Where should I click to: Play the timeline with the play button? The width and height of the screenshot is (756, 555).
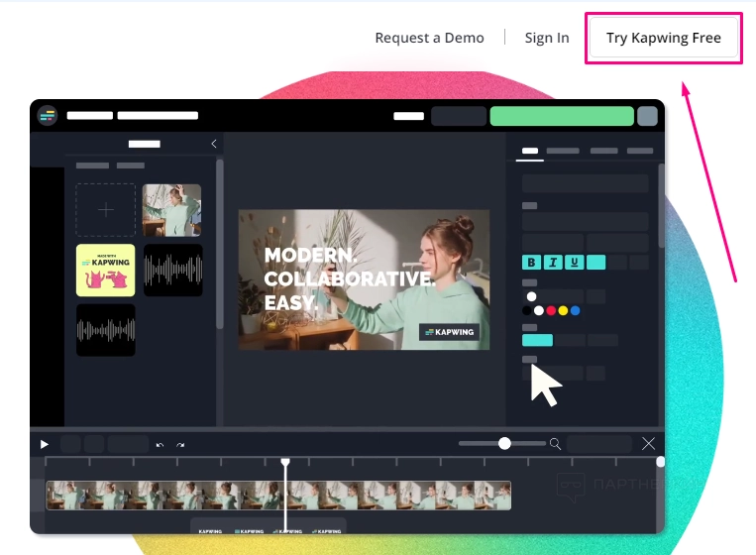click(x=45, y=444)
